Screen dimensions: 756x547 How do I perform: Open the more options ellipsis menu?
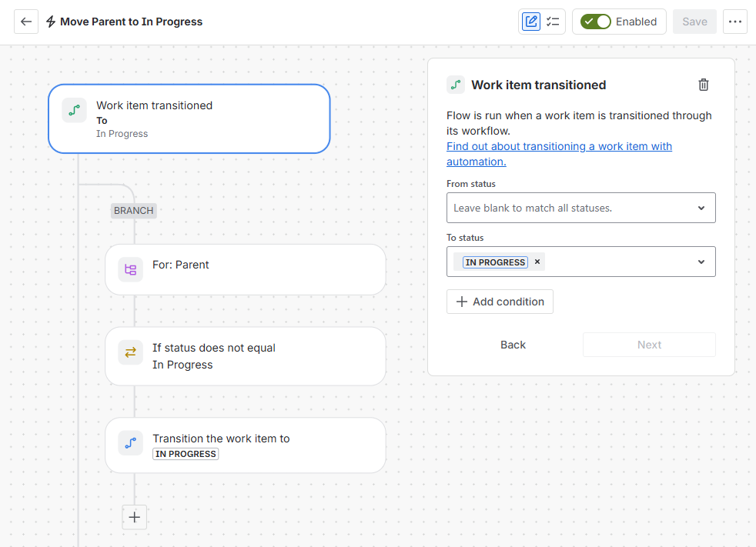tap(734, 22)
